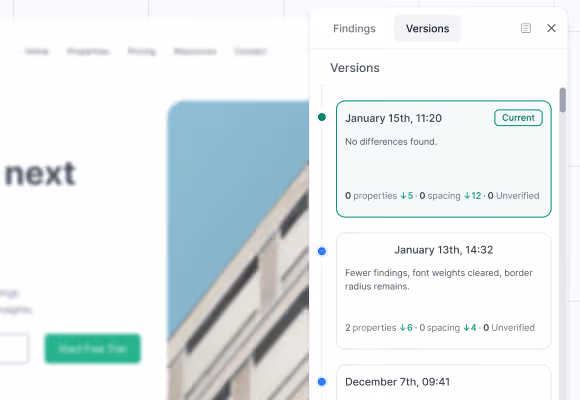
Task: Click the "next" headline word in preview
Action: [41, 174]
